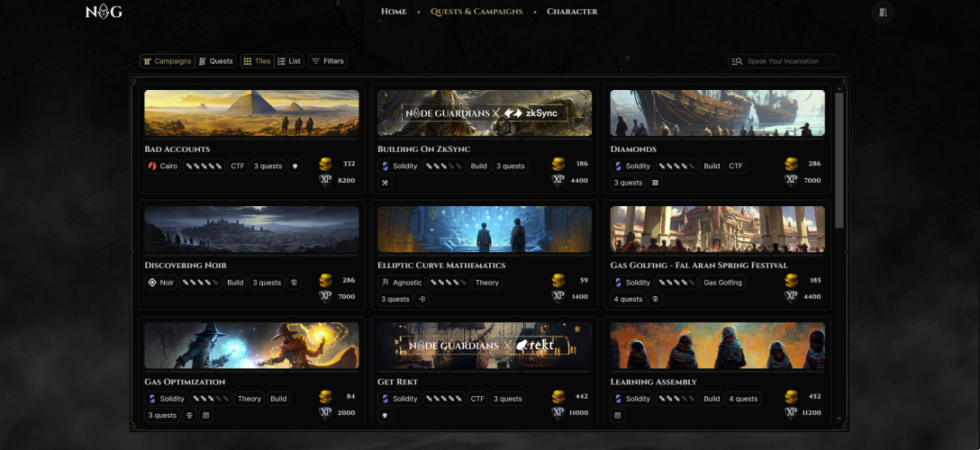Switch to Campaigns view toggle
The height and width of the screenshot is (450, 980).
[x=168, y=61]
